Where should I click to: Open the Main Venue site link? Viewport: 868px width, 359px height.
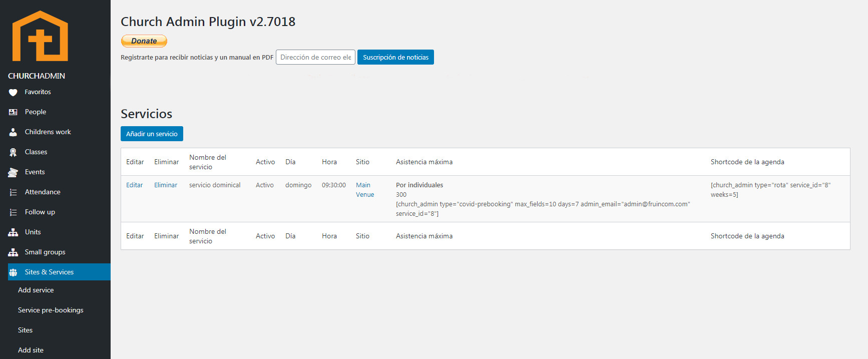tap(364, 190)
